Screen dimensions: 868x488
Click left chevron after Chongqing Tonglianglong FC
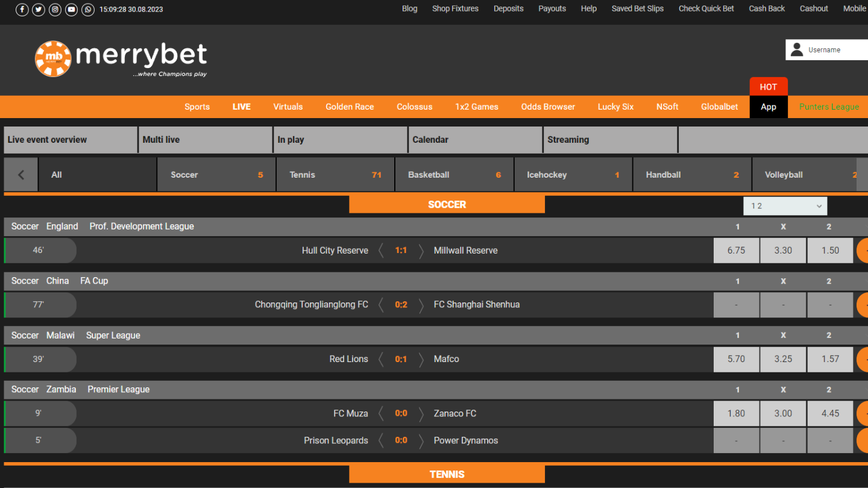pyautogui.click(x=381, y=305)
